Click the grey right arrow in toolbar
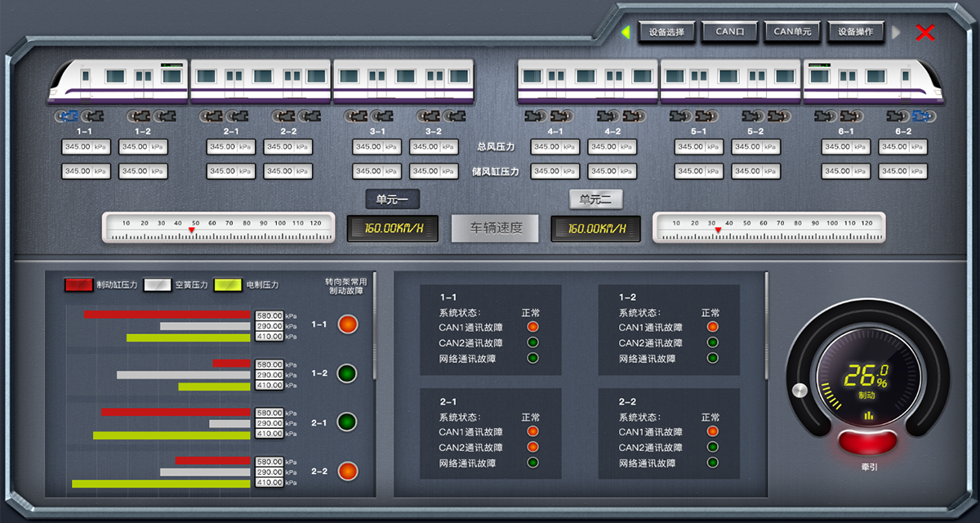Image resolution: width=980 pixels, height=523 pixels. click(x=896, y=33)
